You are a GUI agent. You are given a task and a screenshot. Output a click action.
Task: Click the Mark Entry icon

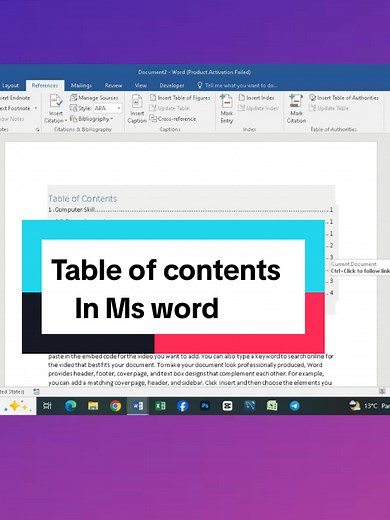tap(226, 101)
